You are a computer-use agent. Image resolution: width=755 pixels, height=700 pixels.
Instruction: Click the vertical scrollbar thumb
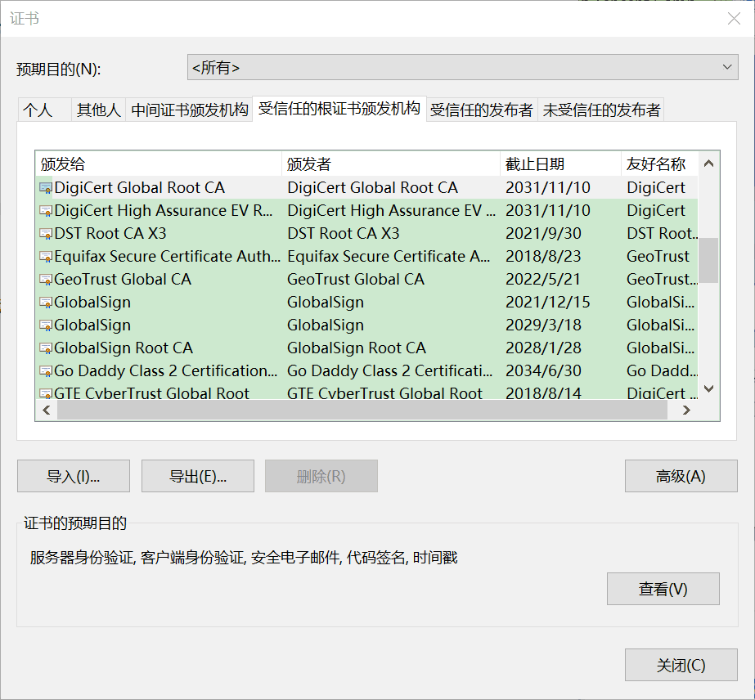click(x=708, y=260)
